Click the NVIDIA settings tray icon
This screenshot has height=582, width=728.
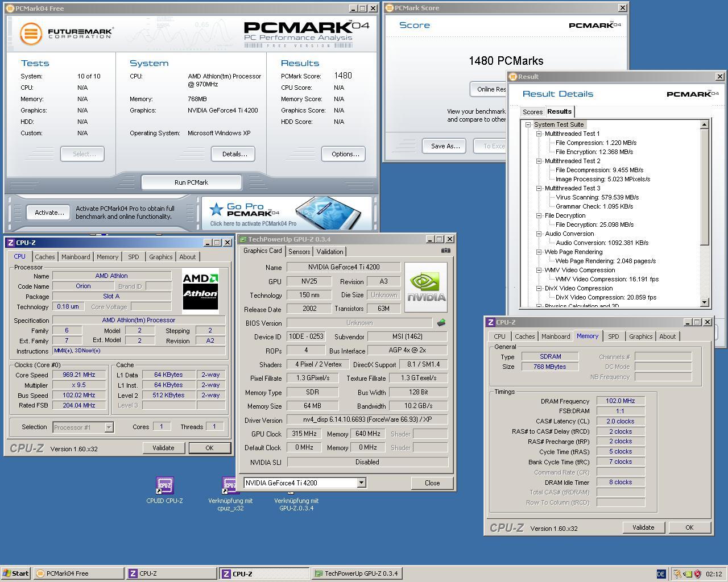[x=688, y=574]
